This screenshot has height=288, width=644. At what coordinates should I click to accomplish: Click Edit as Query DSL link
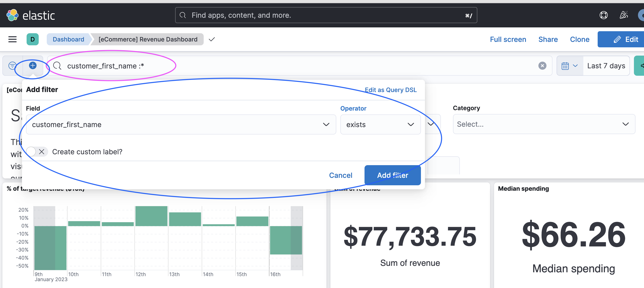391,90
